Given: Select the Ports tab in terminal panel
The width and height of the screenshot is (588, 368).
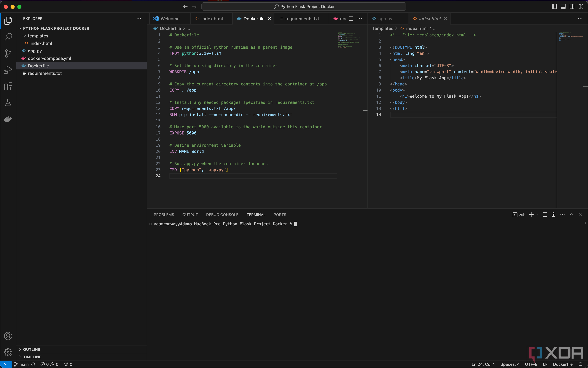Looking at the screenshot, I should pyautogui.click(x=280, y=214).
